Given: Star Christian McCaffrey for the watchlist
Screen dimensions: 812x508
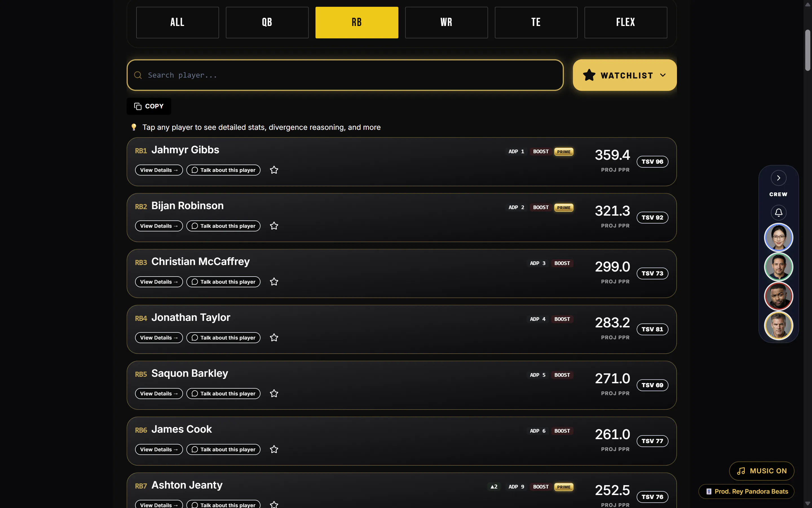Looking at the screenshot, I should click(x=274, y=282).
